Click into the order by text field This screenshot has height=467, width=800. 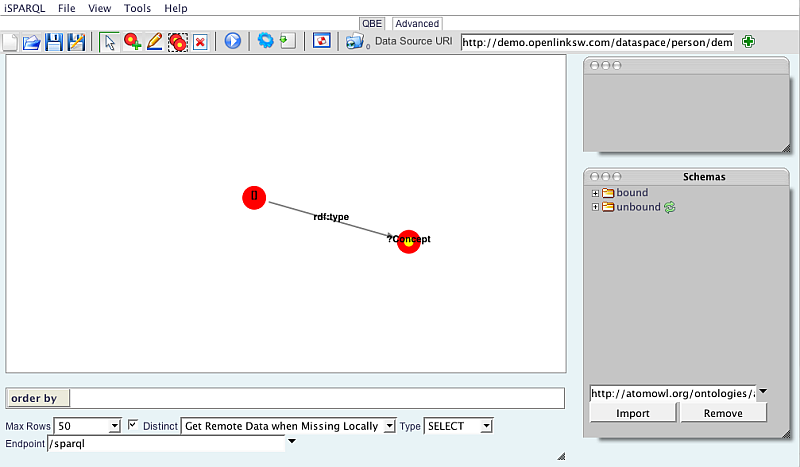tap(317, 398)
